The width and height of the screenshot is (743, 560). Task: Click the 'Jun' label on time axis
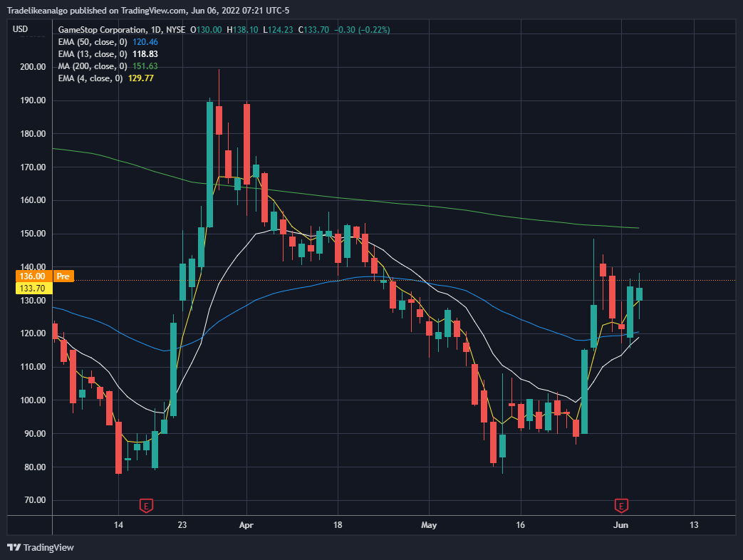pos(620,524)
